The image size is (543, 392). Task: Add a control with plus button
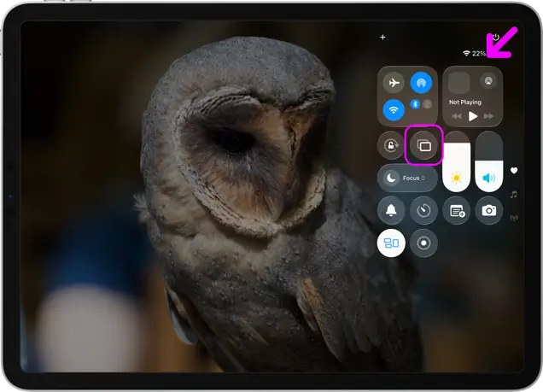(382, 38)
